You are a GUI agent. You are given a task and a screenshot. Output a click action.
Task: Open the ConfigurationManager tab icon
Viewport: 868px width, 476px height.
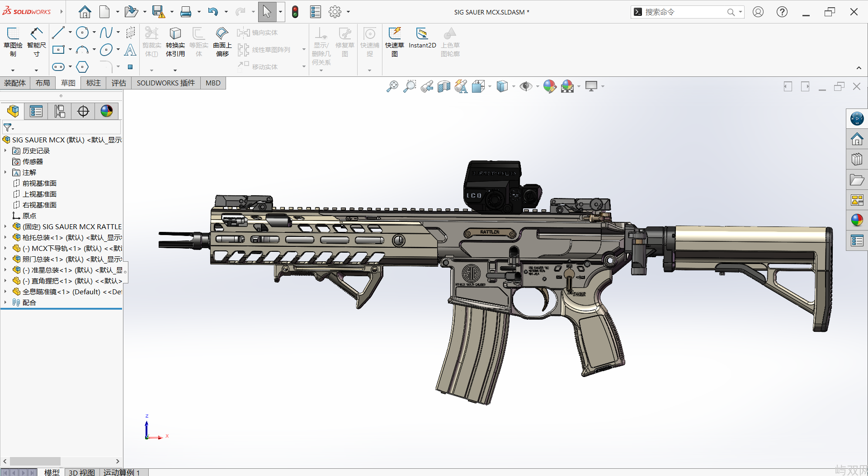60,111
